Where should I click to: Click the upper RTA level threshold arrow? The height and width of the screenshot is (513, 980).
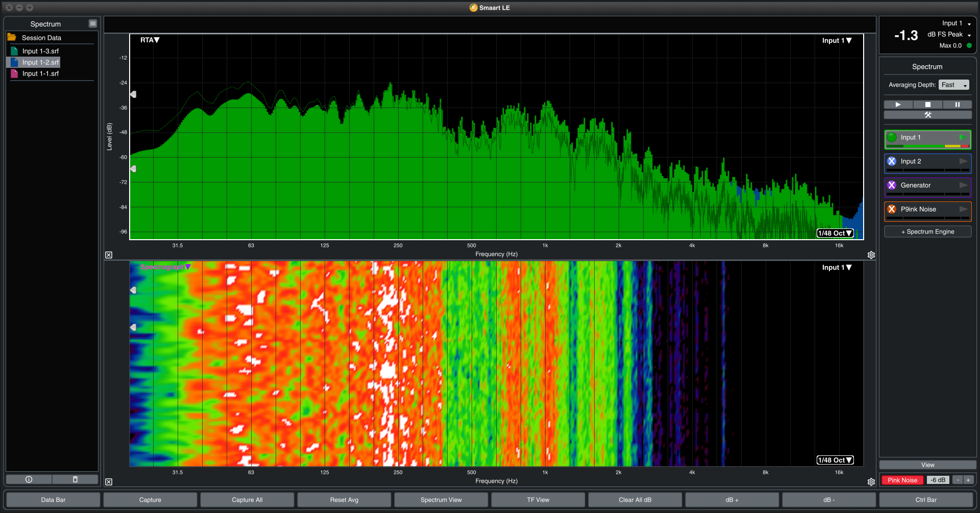coord(133,94)
